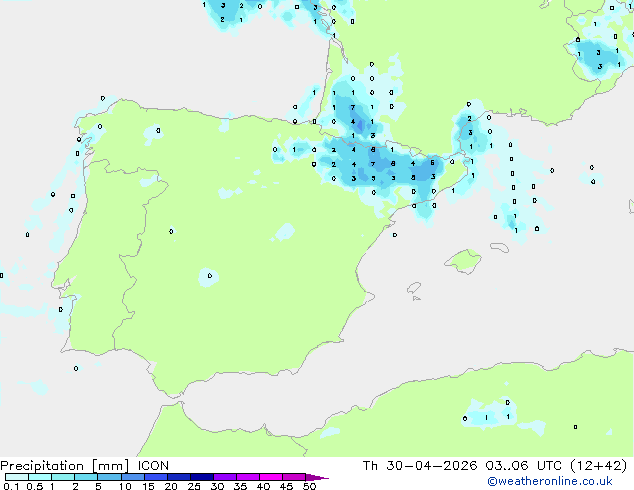
Task: Click the 'Precipitation [mm]' title text
Action: (65, 466)
